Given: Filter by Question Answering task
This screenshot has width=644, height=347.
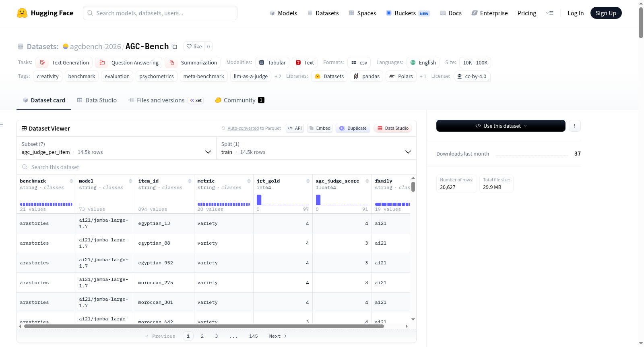Looking at the screenshot, I should (x=129, y=62).
